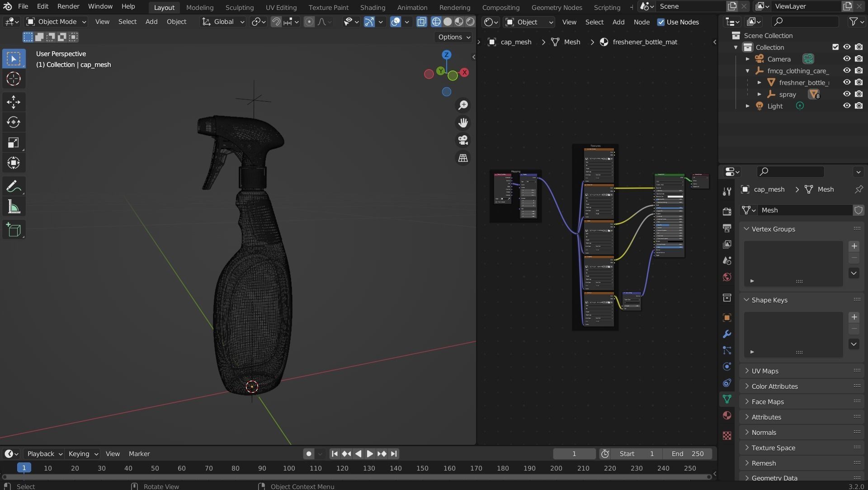This screenshot has height=490, width=868.
Task: Disable render for Camera in outliner
Action: 859,59
